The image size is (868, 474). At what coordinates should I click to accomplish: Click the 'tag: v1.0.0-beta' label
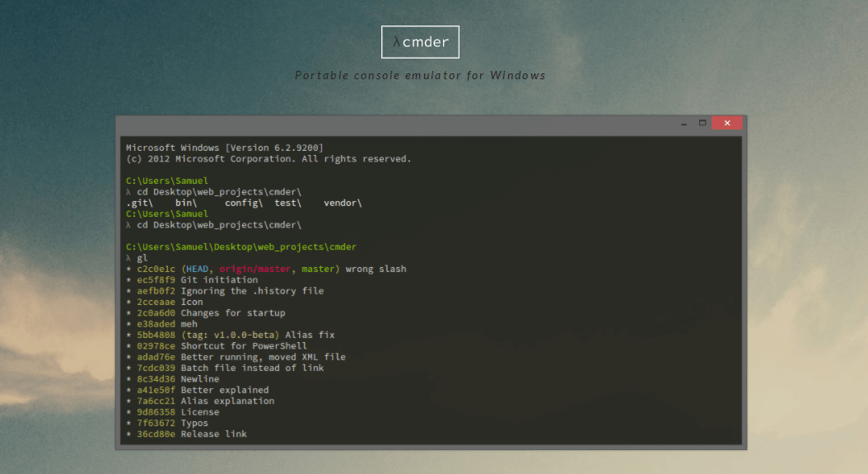click(x=231, y=335)
